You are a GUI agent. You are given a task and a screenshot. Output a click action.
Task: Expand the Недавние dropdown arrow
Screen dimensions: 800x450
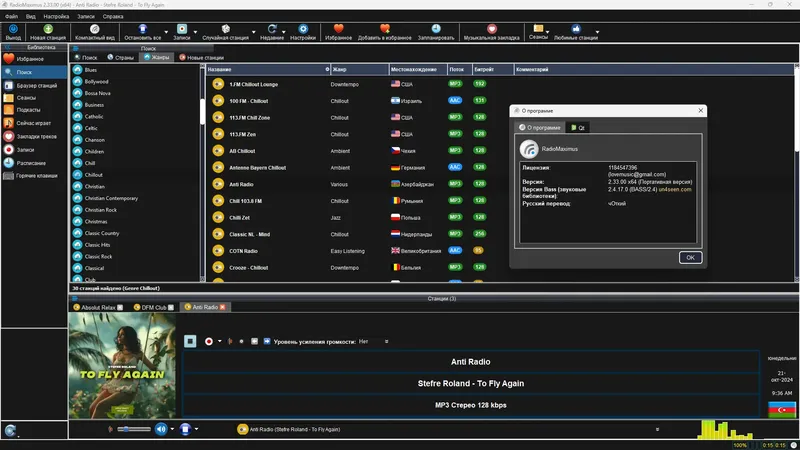pos(284,32)
